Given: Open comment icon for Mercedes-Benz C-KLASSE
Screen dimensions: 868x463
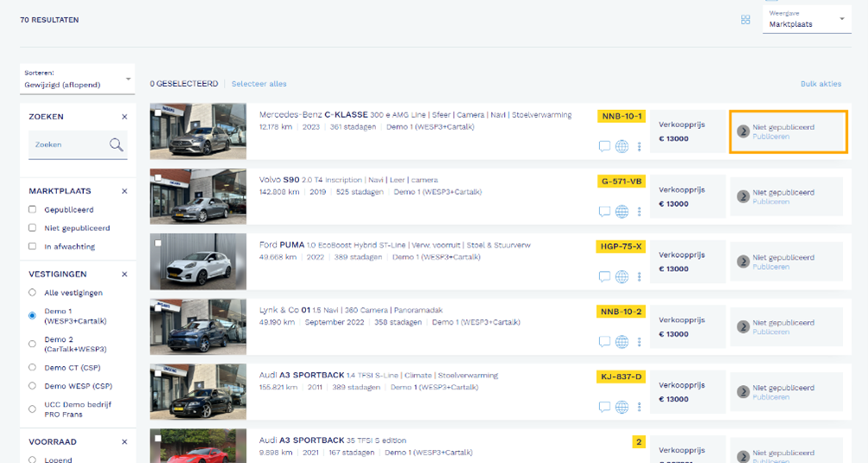Looking at the screenshot, I should click(x=604, y=146).
